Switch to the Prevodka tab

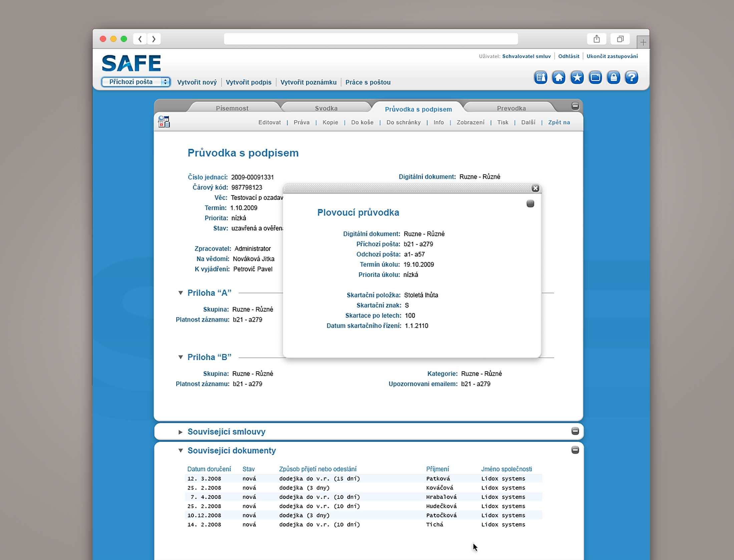511,108
